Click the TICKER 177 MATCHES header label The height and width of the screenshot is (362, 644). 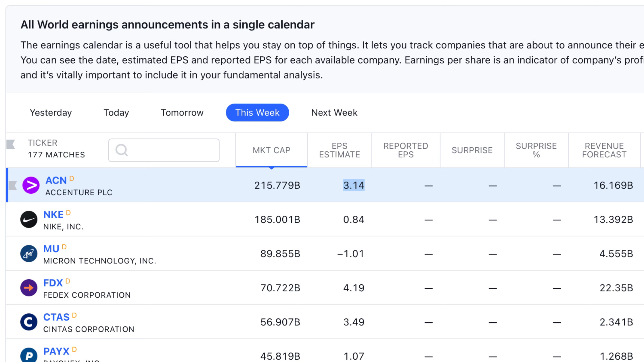point(56,149)
